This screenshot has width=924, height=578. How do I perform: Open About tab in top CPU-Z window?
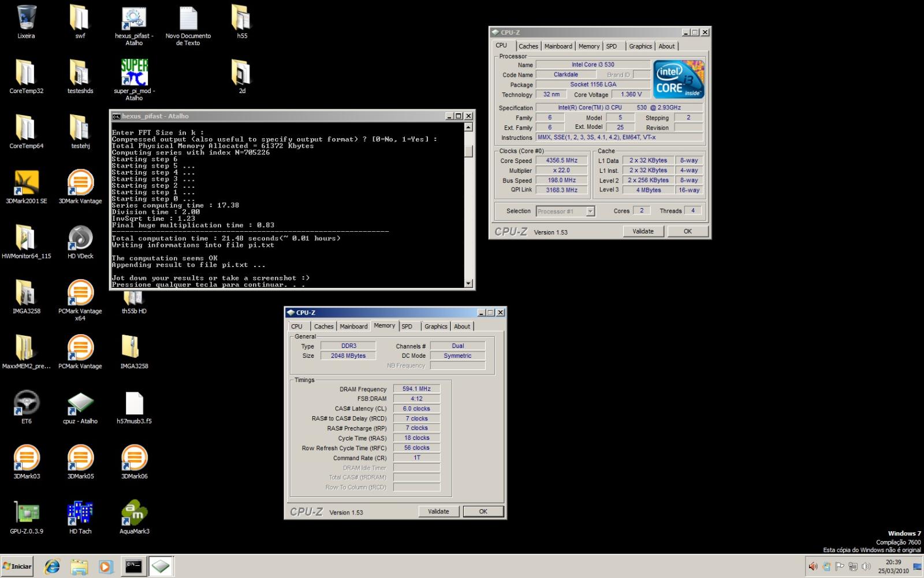tap(666, 46)
